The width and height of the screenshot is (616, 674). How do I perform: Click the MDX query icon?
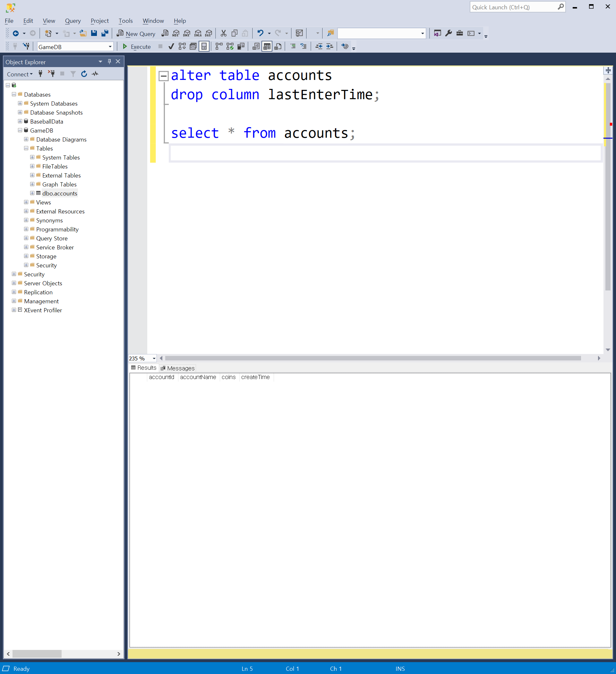coord(176,33)
